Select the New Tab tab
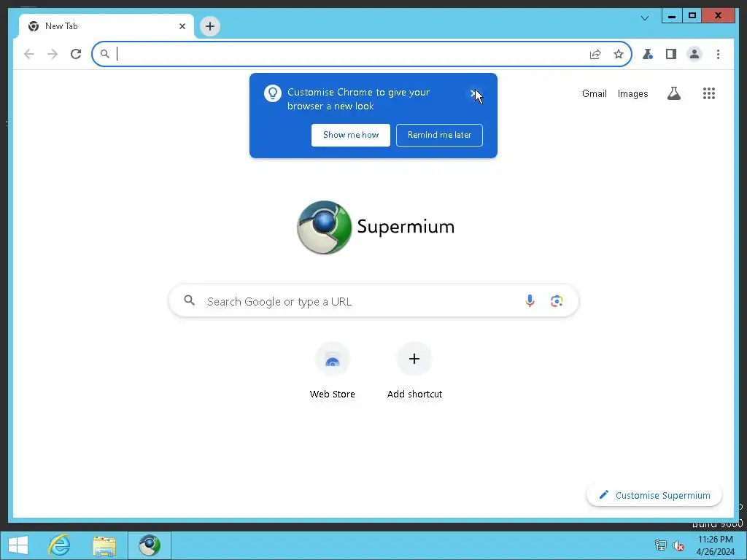Viewport: 747px width, 560px height. click(x=107, y=26)
